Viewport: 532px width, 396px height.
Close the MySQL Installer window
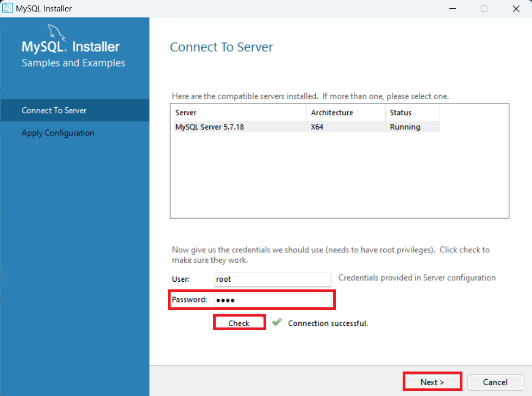tap(516, 9)
